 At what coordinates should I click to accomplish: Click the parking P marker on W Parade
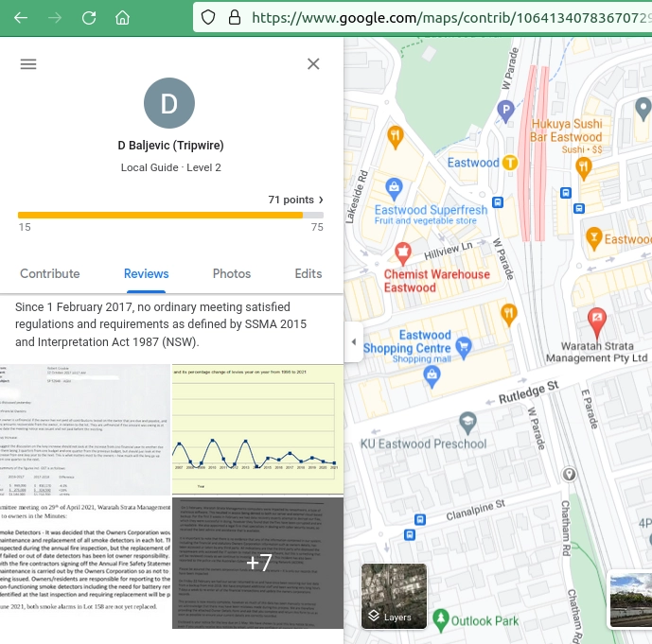click(505, 112)
